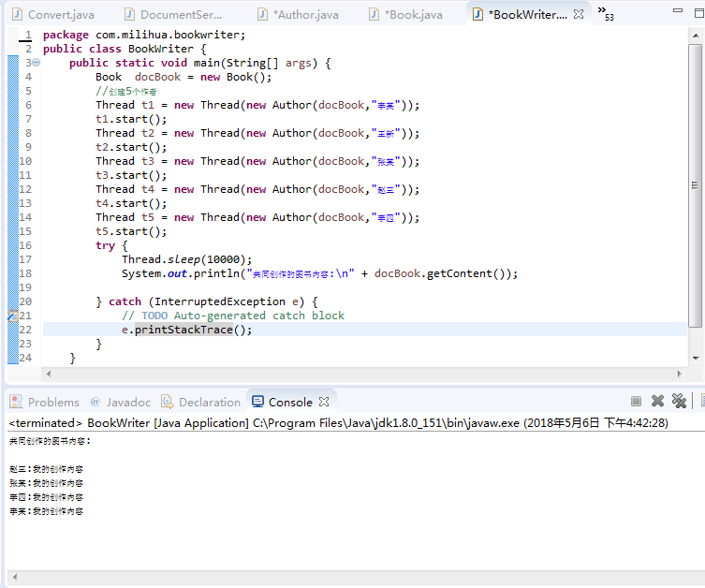The height and width of the screenshot is (588, 705).
Task: Click the Thread t3 declaration line
Action: (x=257, y=161)
